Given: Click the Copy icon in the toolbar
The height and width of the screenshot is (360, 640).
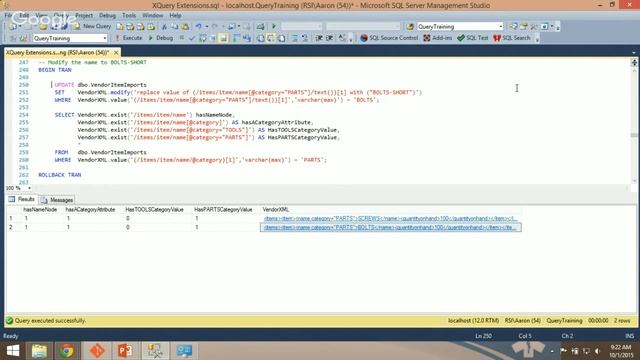Looking at the screenshot, I should [x=175, y=27].
